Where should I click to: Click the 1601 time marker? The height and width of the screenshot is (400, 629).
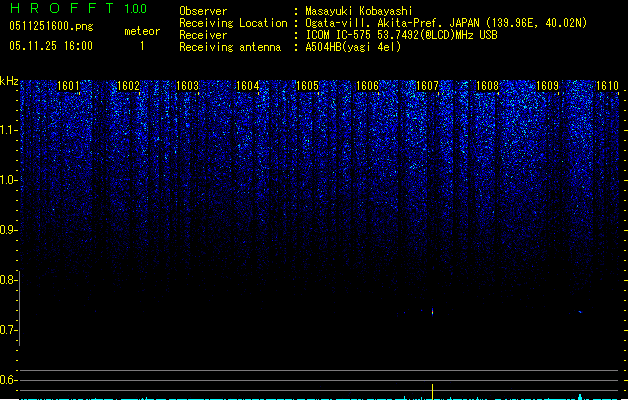pos(68,86)
